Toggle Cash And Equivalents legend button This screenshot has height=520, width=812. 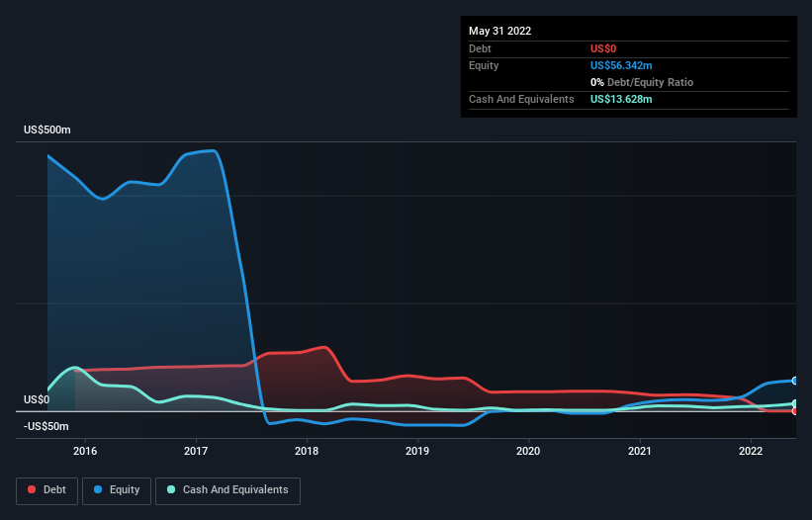pyautogui.click(x=227, y=490)
